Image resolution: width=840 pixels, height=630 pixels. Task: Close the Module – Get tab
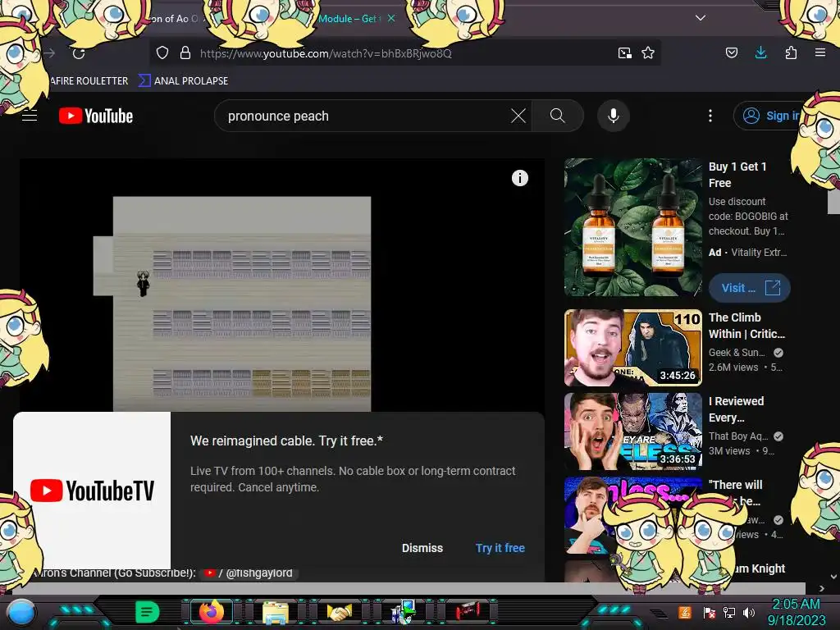(391, 18)
